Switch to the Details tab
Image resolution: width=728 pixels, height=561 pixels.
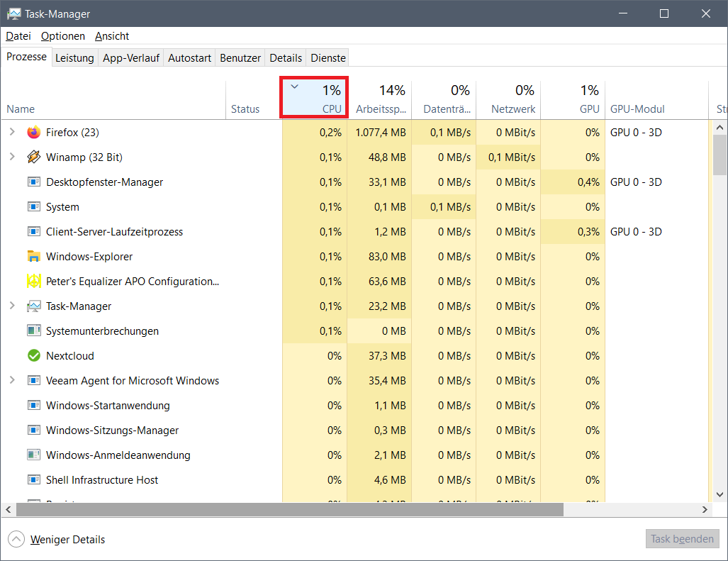(286, 58)
